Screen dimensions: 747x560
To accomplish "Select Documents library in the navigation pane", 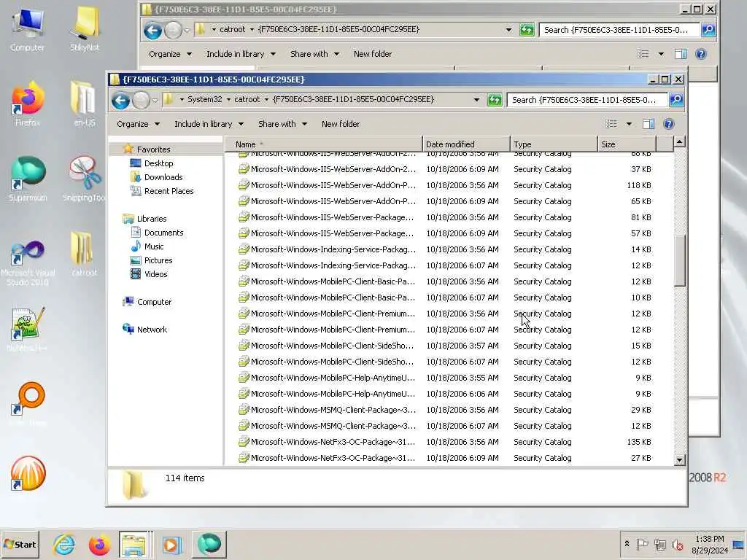I will [x=163, y=233].
